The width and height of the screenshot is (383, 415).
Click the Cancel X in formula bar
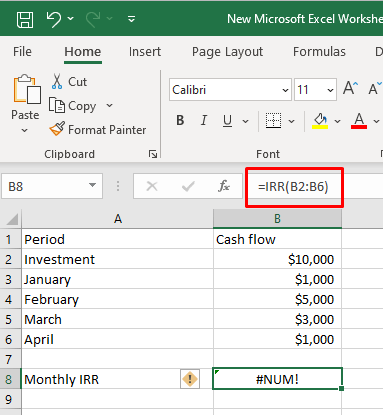152,186
